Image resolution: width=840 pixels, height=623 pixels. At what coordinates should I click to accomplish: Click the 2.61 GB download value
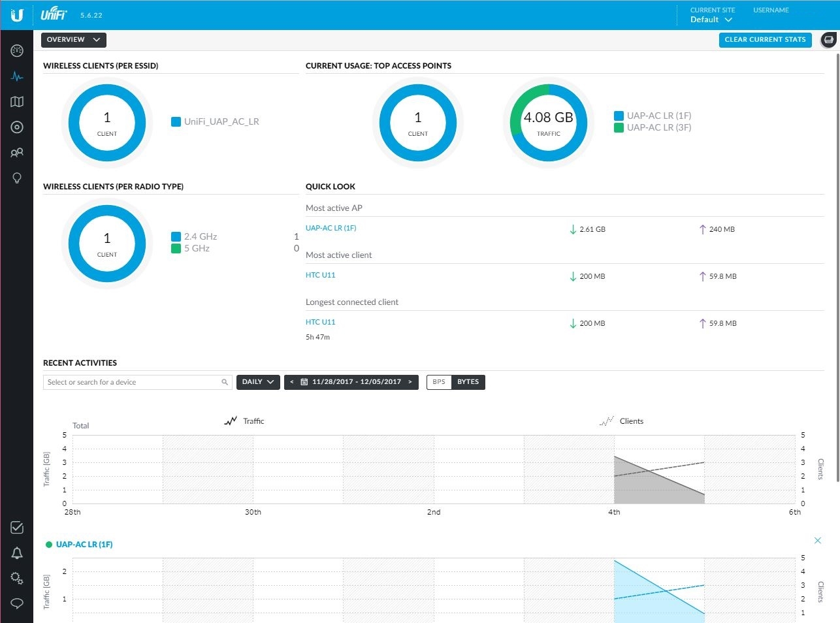(592, 229)
